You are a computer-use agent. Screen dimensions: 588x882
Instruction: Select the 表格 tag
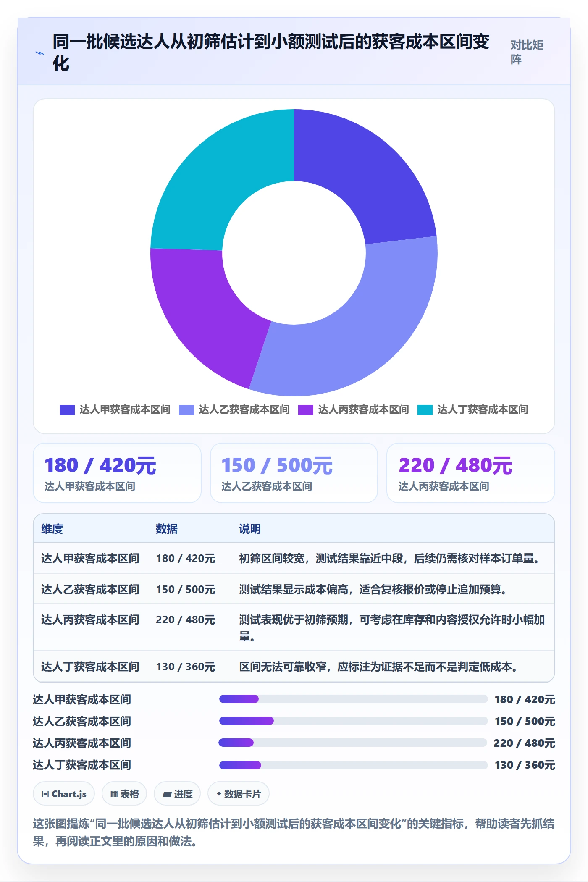(124, 794)
